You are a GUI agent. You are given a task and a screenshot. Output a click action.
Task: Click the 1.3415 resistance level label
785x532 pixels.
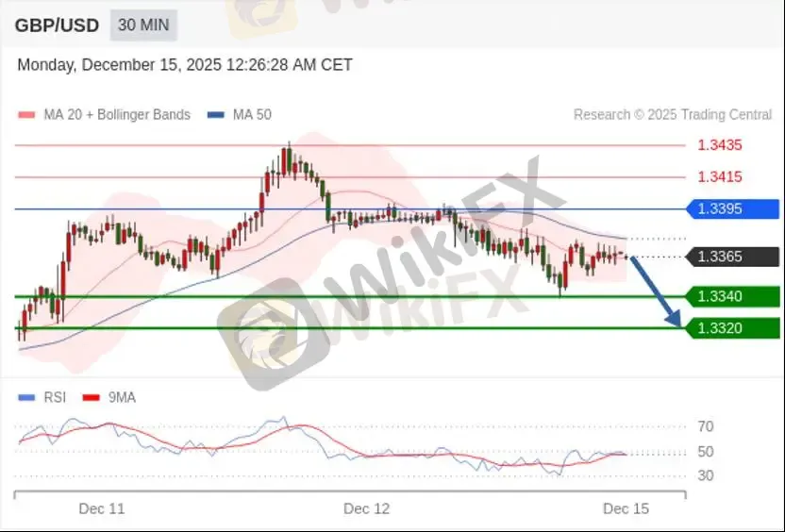coord(720,176)
